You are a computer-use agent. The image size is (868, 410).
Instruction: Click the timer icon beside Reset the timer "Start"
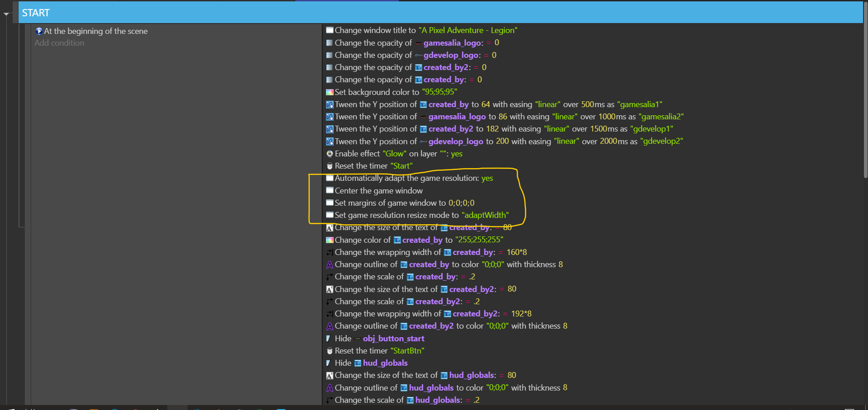coord(330,166)
